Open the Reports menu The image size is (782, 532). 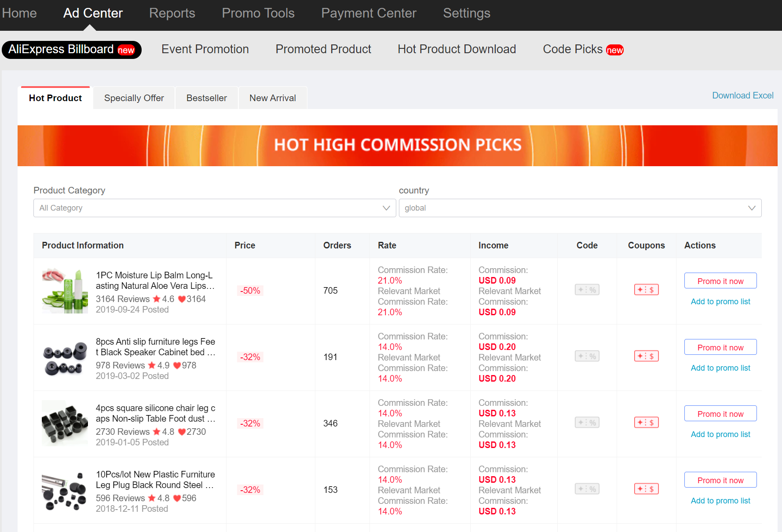(172, 13)
